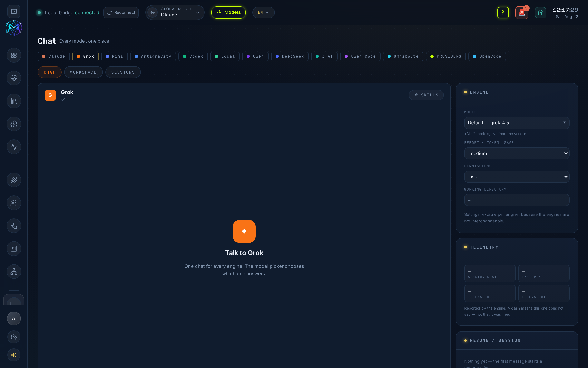Open the PROVIDERS tab
The image size is (588, 368).
[446, 56]
